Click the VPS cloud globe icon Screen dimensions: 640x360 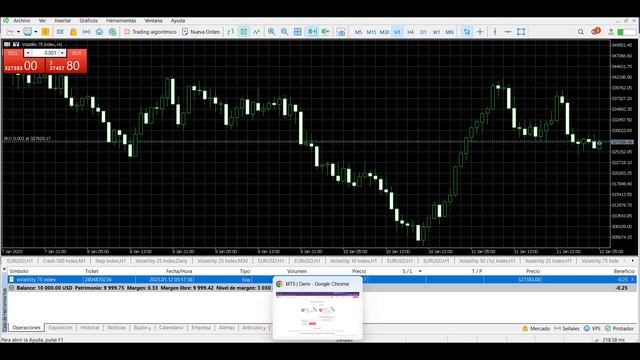(112, 31)
